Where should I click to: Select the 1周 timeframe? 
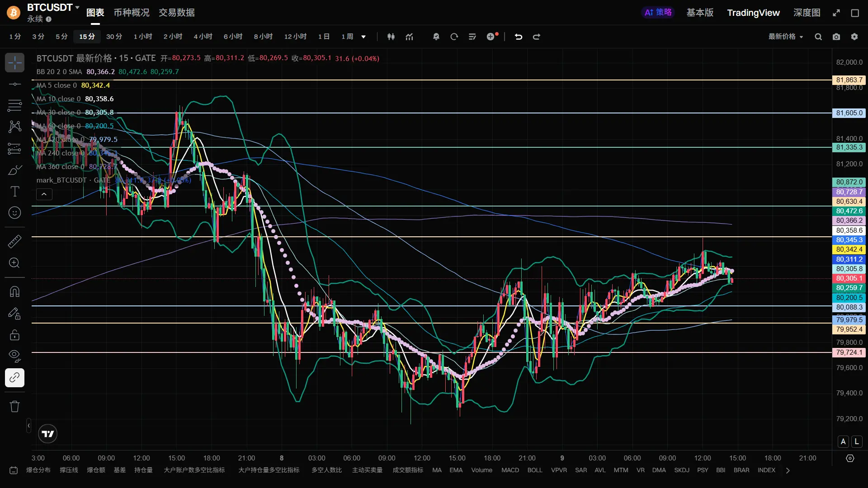coord(347,37)
